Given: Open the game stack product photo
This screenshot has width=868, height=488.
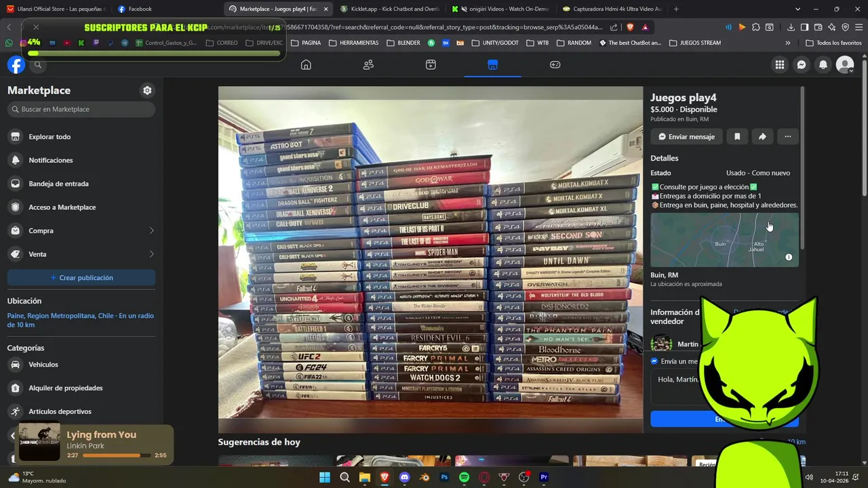Looking at the screenshot, I should (x=431, y=260).
